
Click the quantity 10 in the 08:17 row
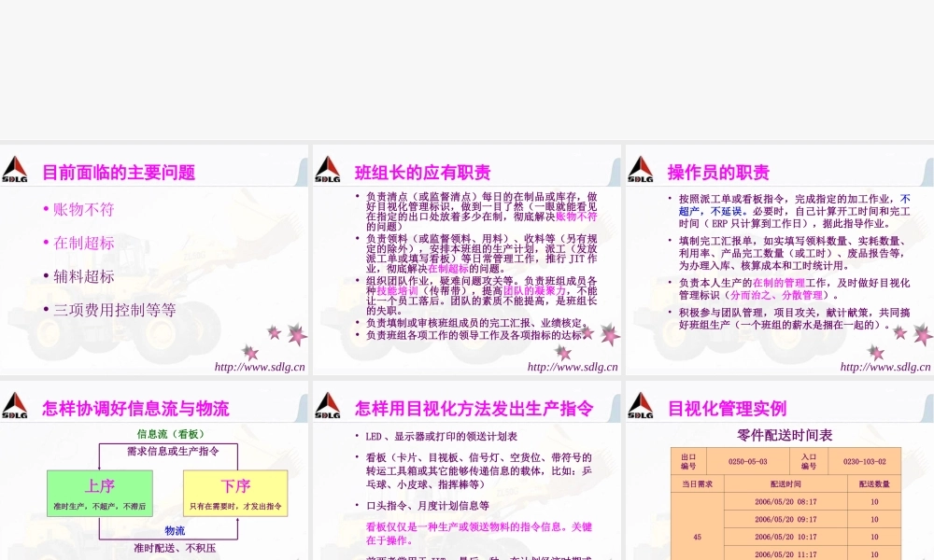click(x=874, y=502)
